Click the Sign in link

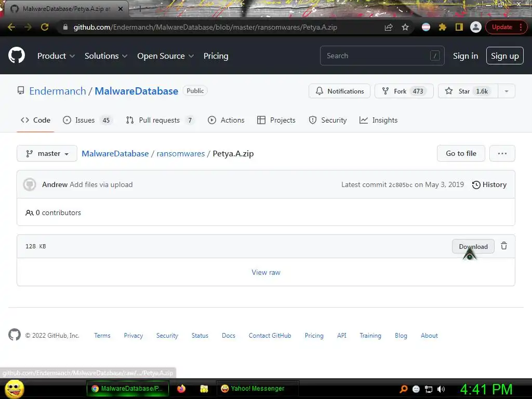tap(465, 56)
